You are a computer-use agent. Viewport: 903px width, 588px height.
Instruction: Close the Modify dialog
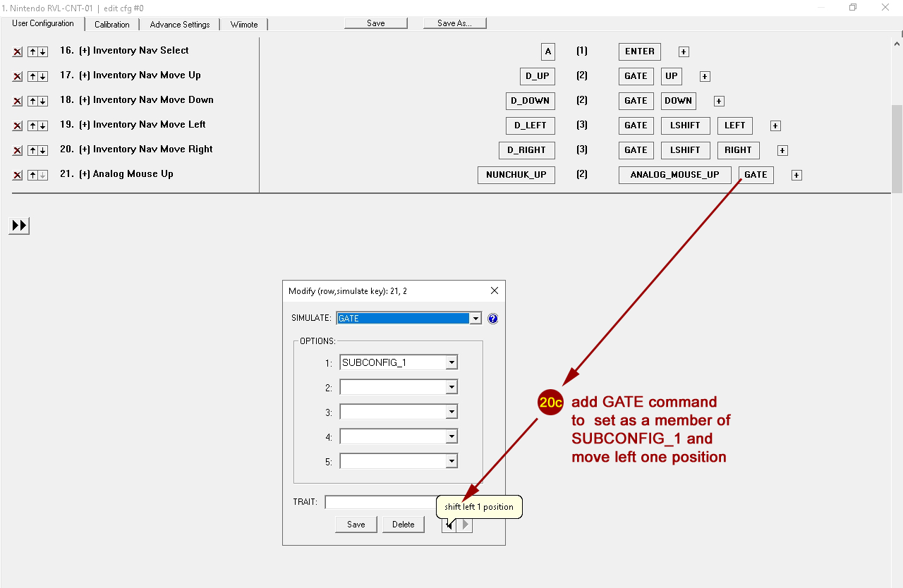click(494, 290)
